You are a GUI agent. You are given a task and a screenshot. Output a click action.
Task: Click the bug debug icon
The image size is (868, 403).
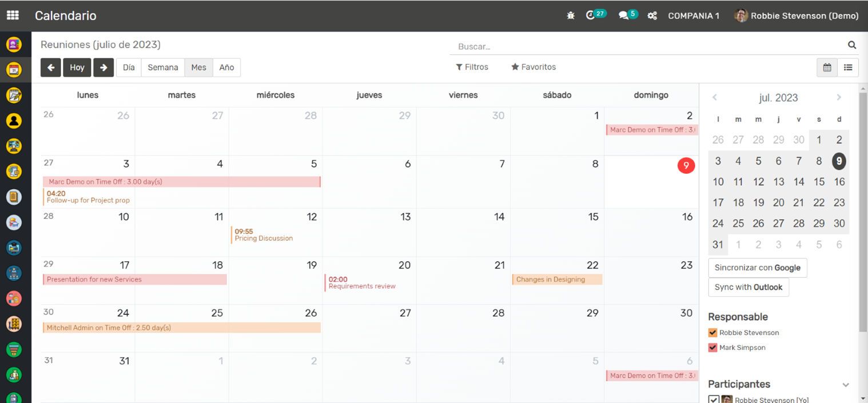(570, 16)
